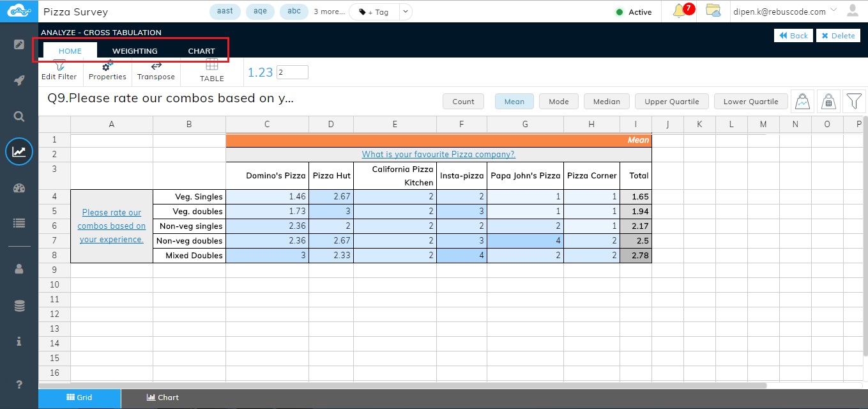Image resolution: width=868 pixels, height=409 pixels.
Task: Select column header C
Action: coord(267,124)
